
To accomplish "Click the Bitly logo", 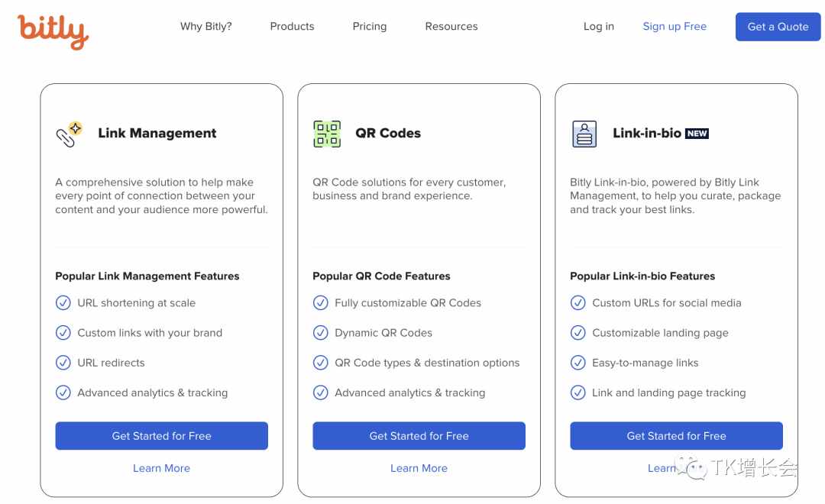I will click(x=53, y=31).
